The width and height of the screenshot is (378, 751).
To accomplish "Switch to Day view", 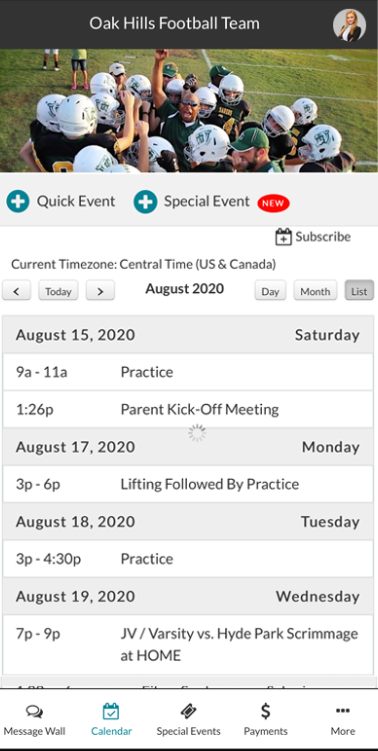I will (270, 291).
